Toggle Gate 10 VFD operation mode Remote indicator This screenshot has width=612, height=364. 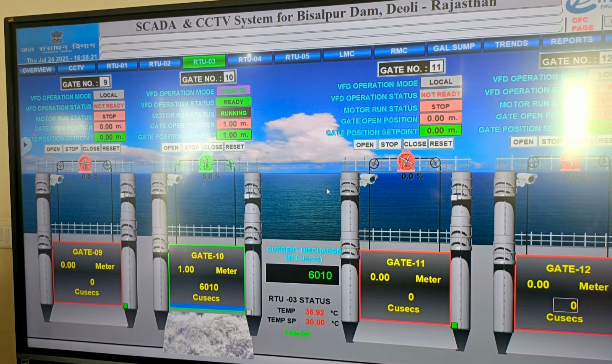(233, 91)
